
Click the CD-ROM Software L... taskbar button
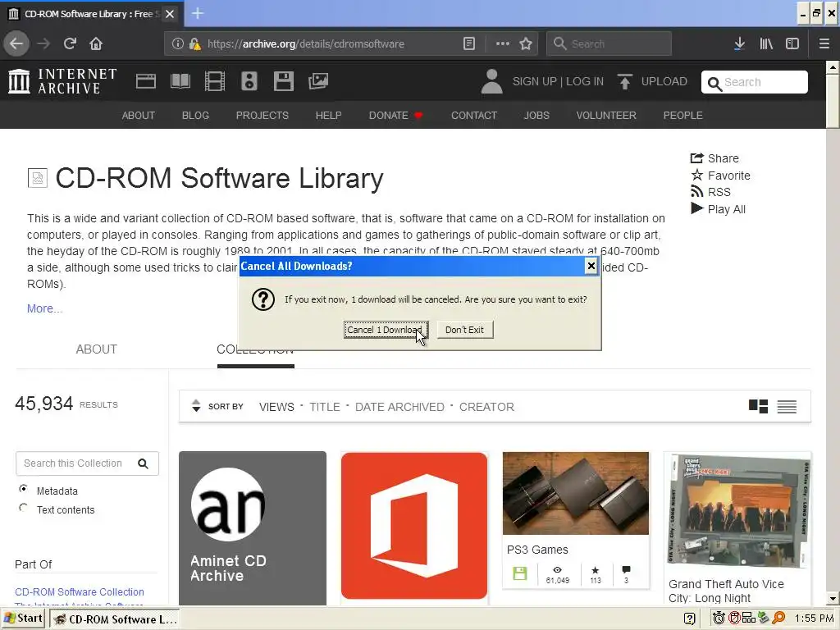pyautogui.click(x=115, y=619)
